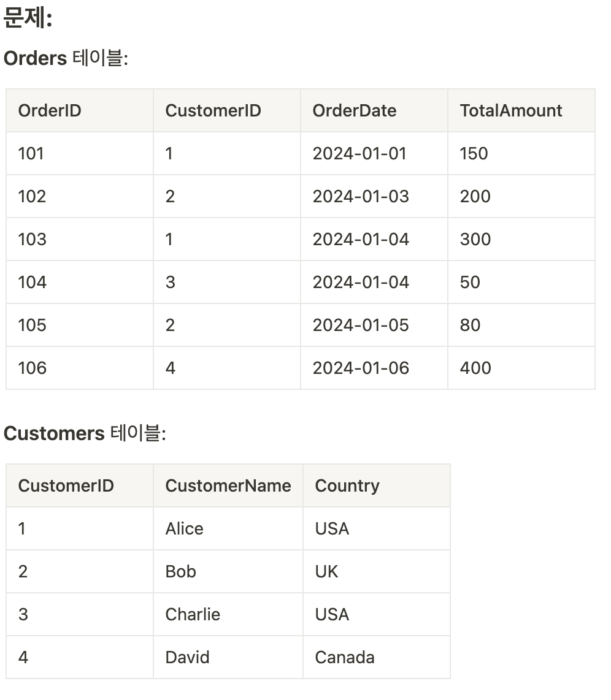Select the Charlie customer name cell
611x700 pixels.
(193, 614)
